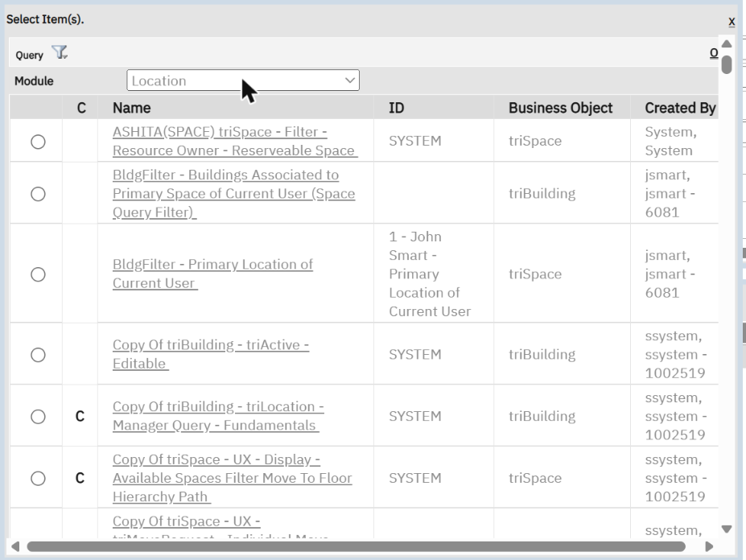
Task: Open ASHITA(SPACE) triSpace Filter Resource Owner link
Action: [x=235, y=142]
